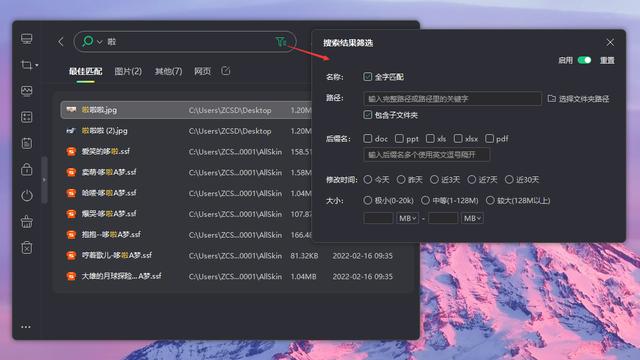
Task: Open the cleanup basket icon in sidebar
Action: tap(27, 222)
